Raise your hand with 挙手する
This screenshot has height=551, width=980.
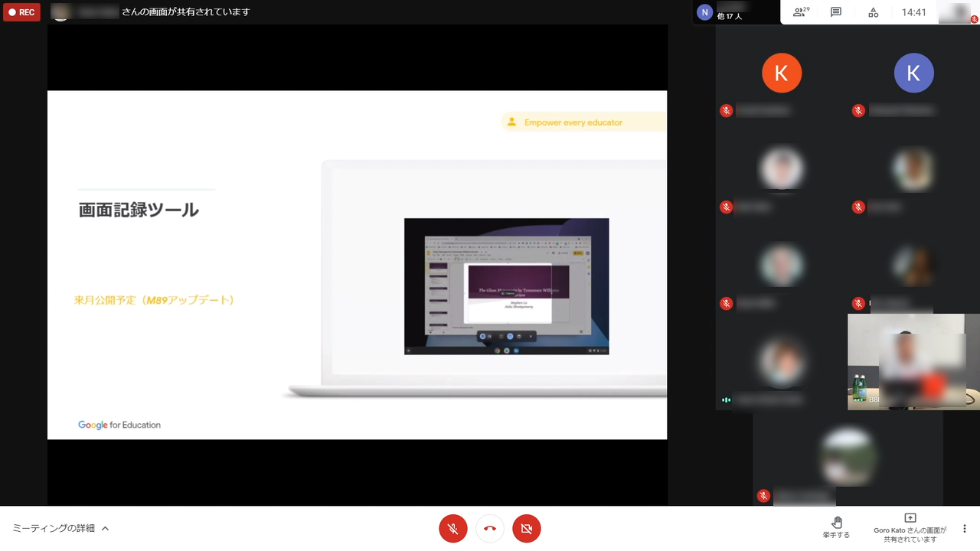[836, 528]
